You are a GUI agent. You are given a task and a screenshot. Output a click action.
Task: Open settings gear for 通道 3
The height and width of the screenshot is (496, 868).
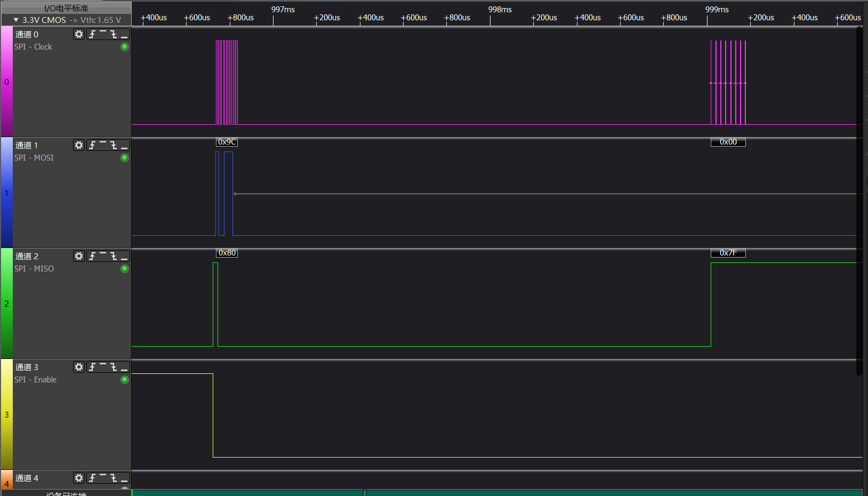click(x=79, y=367)
